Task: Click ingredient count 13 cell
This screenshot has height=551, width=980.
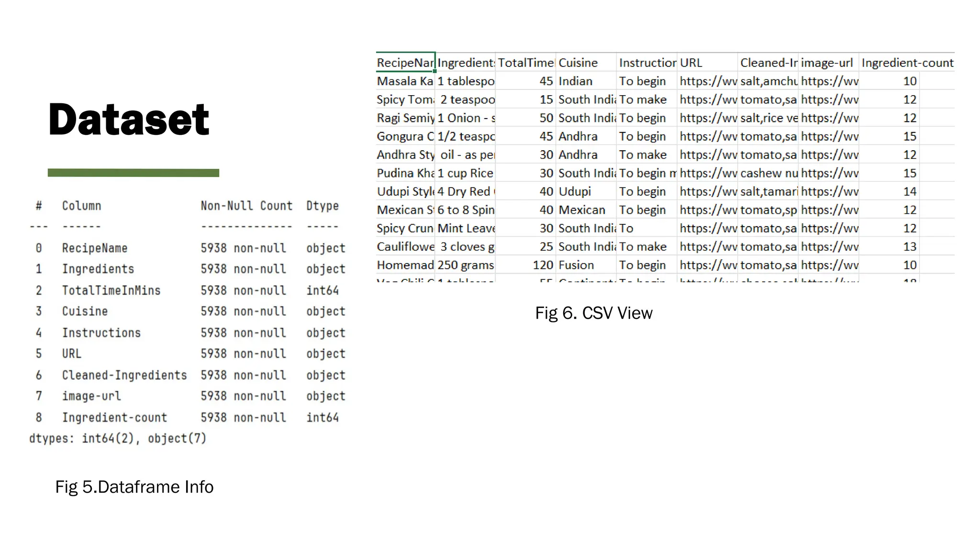Action: click(889, 247)
